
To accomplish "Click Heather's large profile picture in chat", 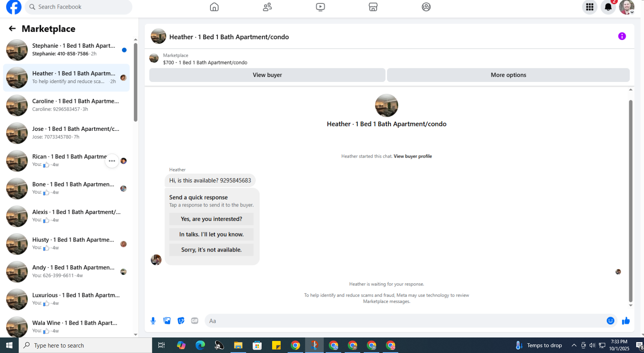I will [x=387, y=105].
